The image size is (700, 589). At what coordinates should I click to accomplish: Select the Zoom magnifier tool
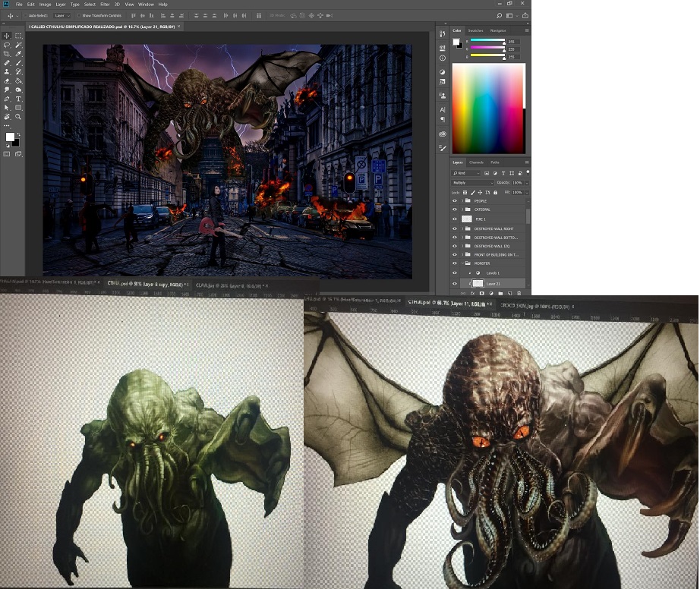18,117
